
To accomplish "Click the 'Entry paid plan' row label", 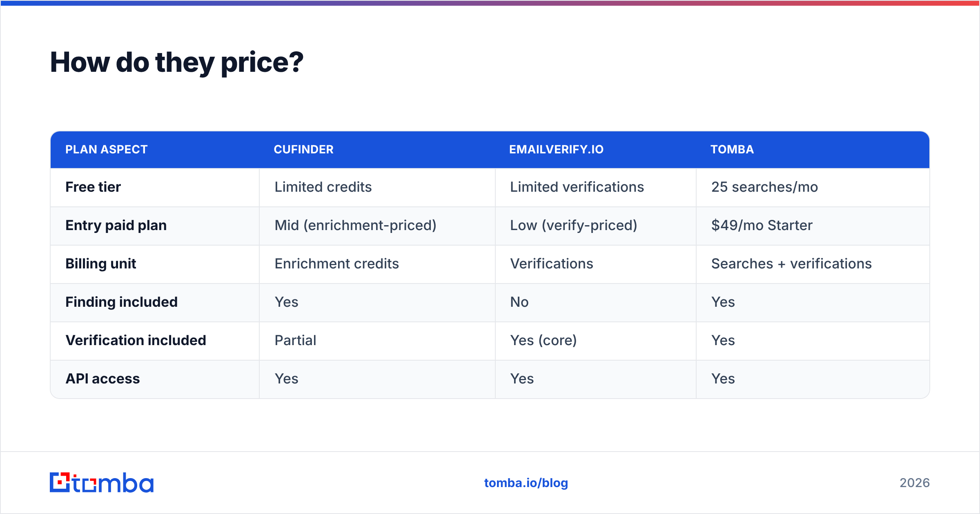I will point(116,225).
